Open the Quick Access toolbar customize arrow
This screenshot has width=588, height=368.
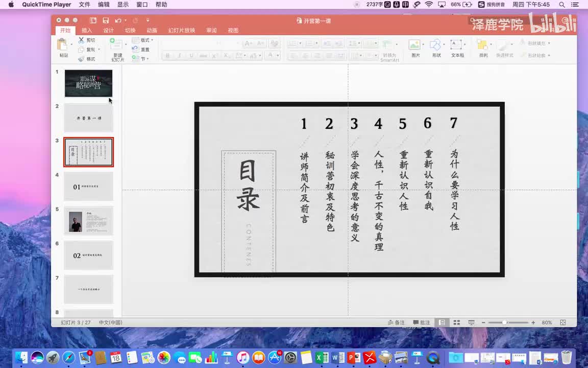(x=148, y=20)
